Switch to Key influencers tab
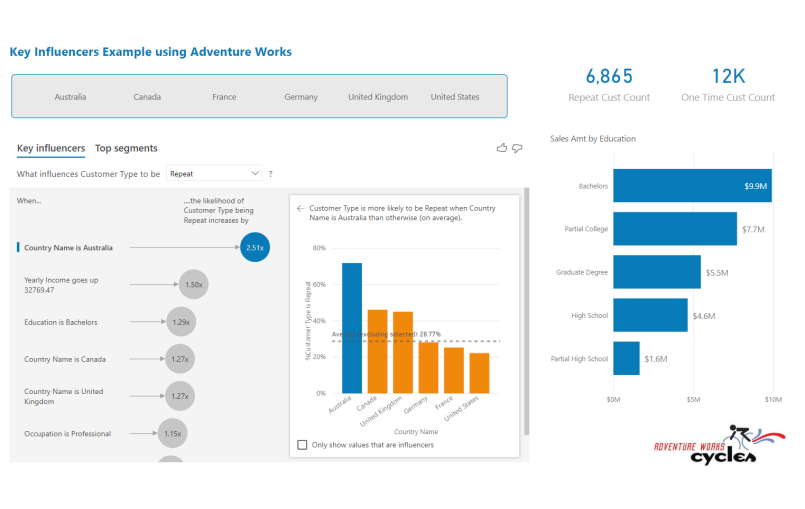This screenshot has height=509, width=805. pyautogui.click(x=51, y=148)
